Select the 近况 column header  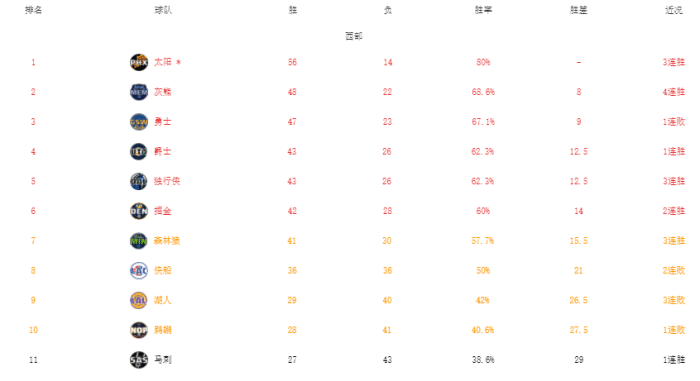674,10
